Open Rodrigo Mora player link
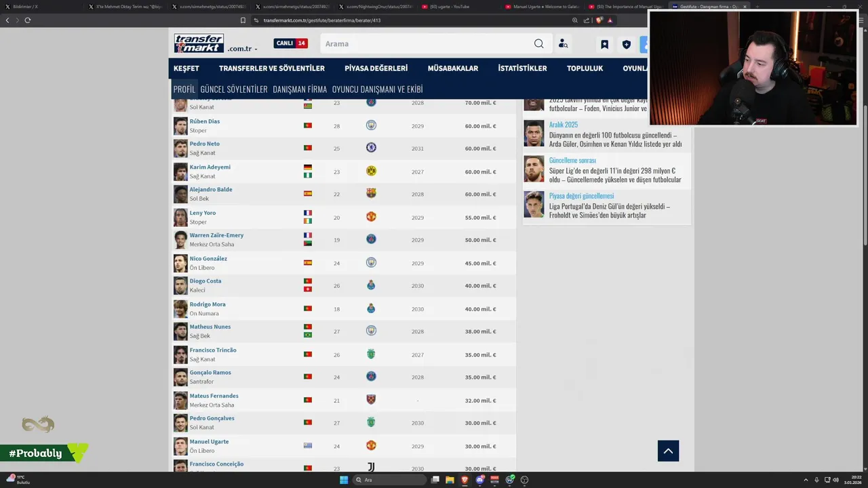Image resolution: width=868 pixels, height=488 pixels. (208, 304)
